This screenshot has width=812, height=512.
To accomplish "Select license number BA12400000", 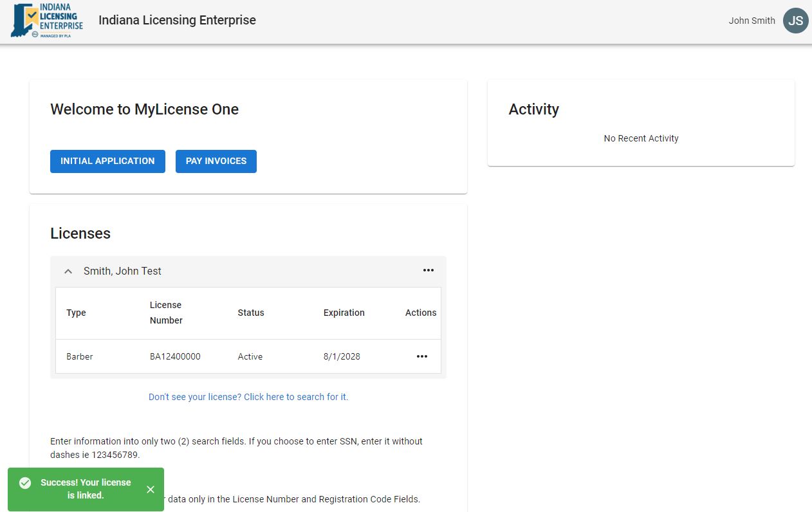I will pos(175,356).
